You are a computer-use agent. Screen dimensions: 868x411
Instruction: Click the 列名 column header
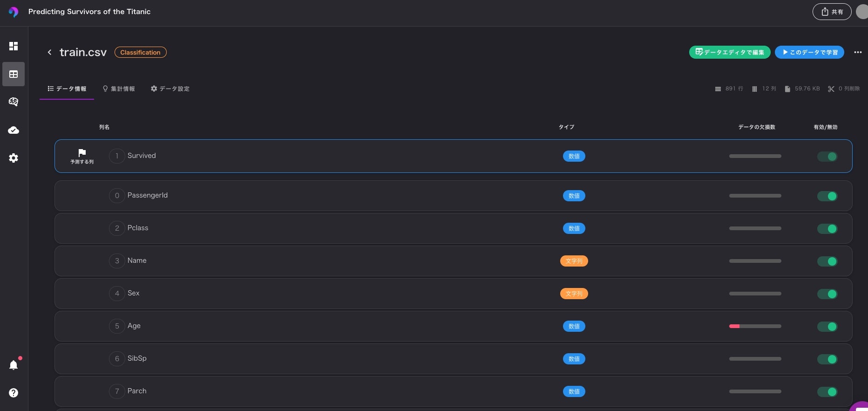(104, 127)
